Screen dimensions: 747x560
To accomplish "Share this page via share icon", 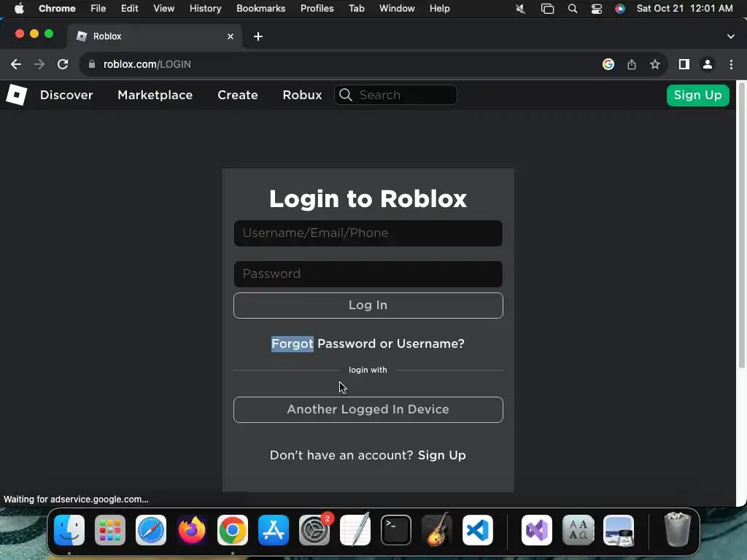I will tap(632, 64).
